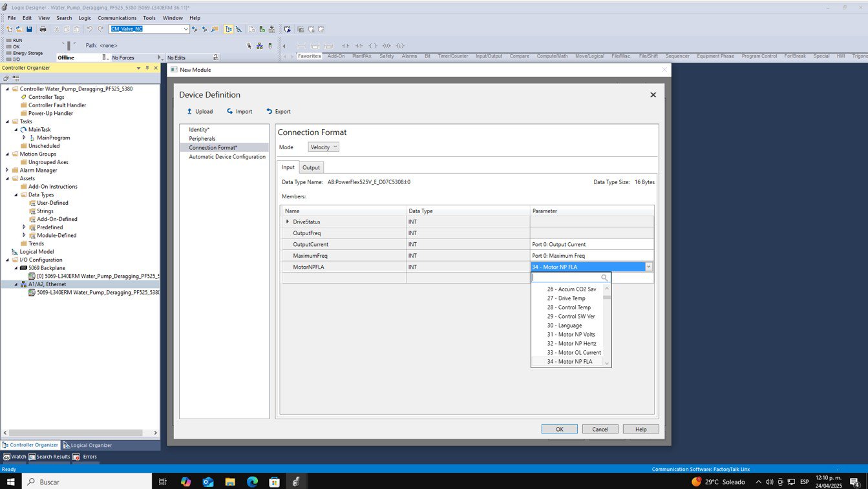
Task: Insert an Examine Off (XIO) contact
Action: [359, 46]
